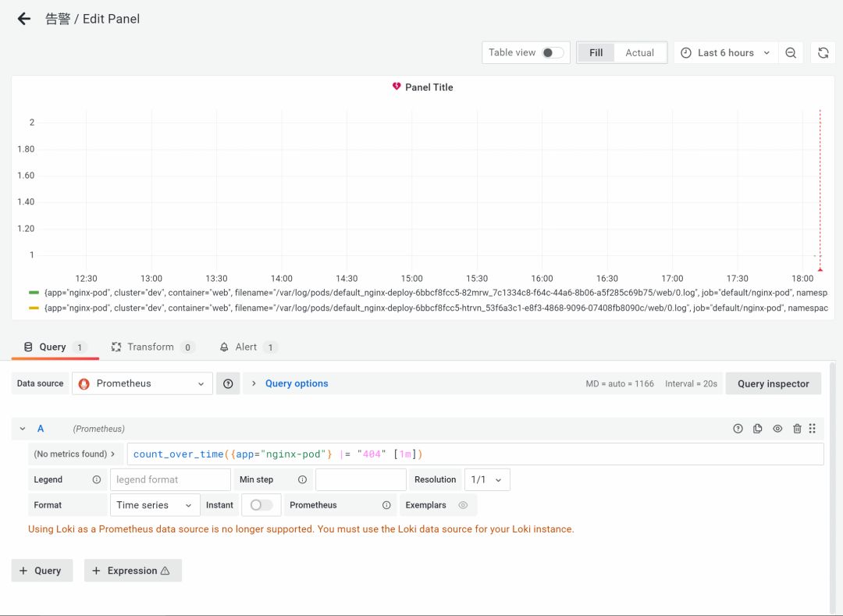Go back using the arrow icon
The image size is (843, 616).
tap(23, 19)
